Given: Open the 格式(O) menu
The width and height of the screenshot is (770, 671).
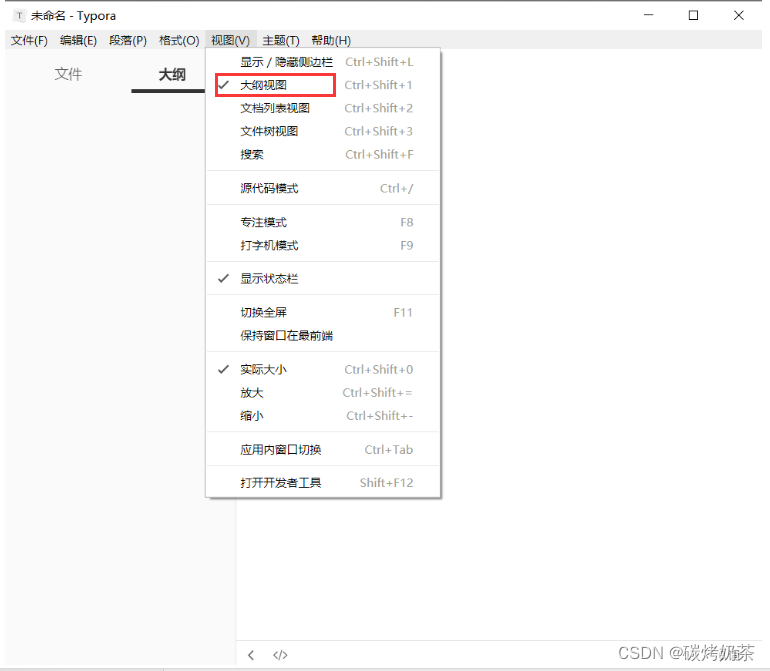Looking at the screenshot, I should point(179,40).
